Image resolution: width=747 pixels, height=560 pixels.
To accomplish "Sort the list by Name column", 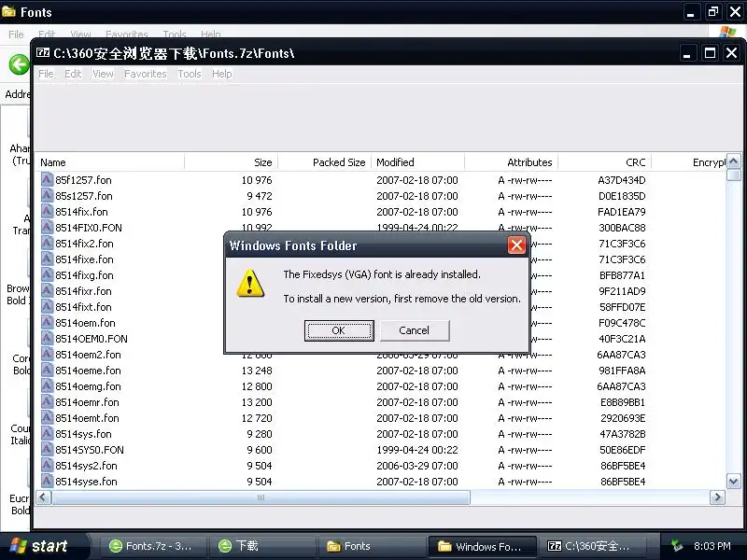I will pos(110,162).
